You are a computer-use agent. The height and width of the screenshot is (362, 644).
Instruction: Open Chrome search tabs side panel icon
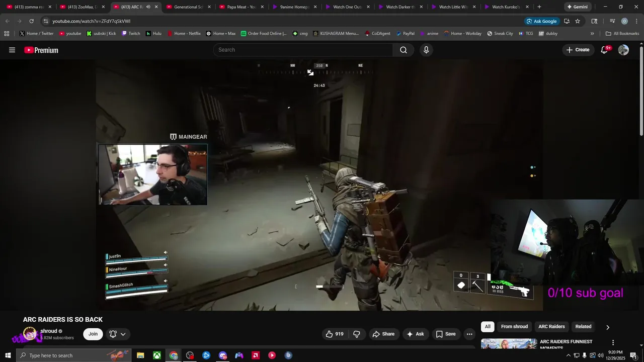pyautogui.click(x=594, y=21)
